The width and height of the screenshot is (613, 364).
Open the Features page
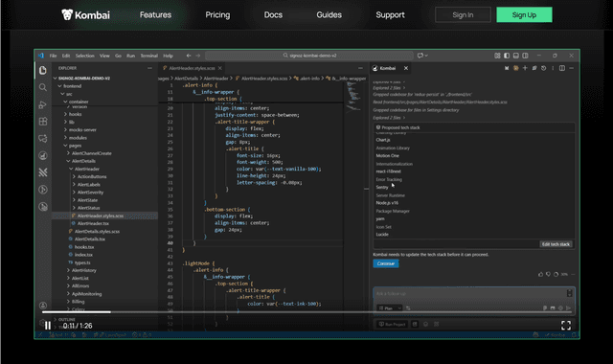click(155, 15)
